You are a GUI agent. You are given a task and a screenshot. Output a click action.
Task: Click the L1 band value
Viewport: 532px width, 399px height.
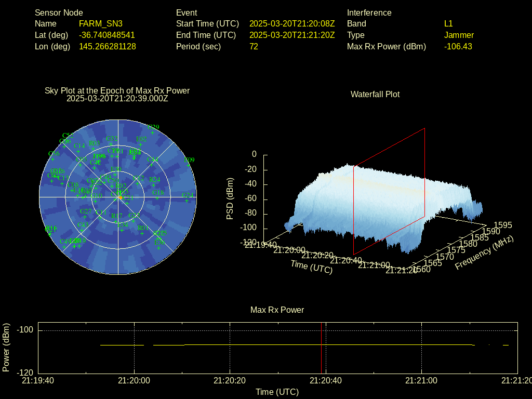click(448, 23)
